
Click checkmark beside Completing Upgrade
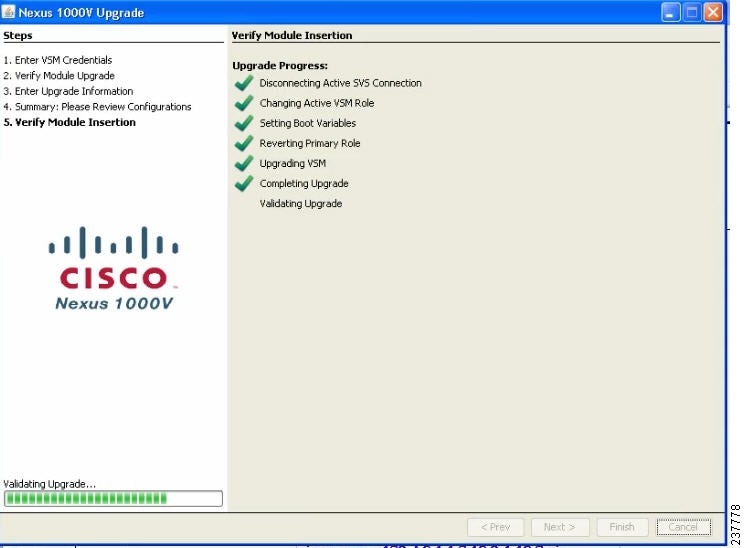click(244, 183)
